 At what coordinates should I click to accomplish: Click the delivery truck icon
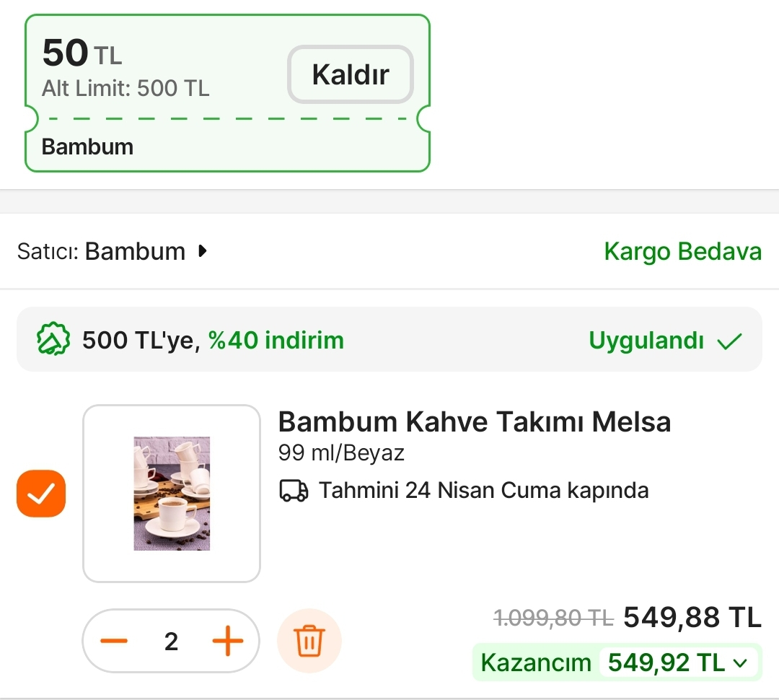point(294,491)
